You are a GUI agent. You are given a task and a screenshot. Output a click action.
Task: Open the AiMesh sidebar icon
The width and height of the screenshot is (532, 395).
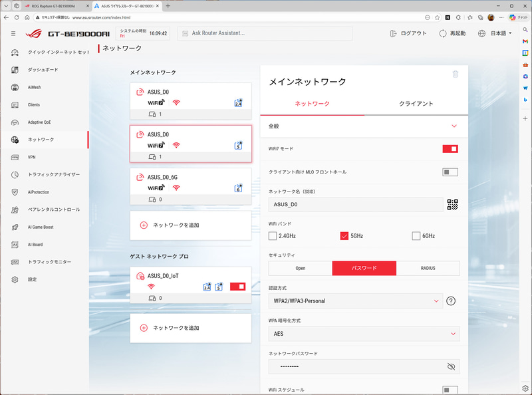[x=15, y=87]
